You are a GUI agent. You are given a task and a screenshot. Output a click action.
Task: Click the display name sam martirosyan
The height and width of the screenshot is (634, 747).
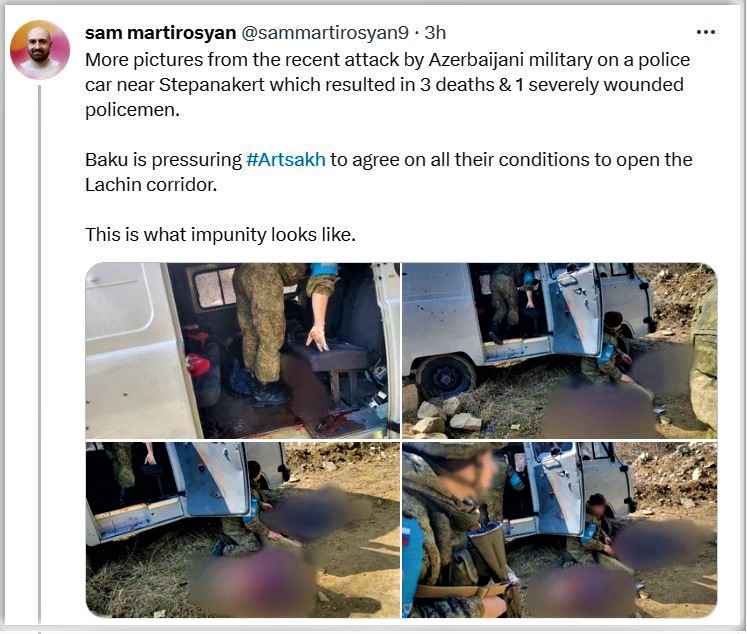(161, 33)
